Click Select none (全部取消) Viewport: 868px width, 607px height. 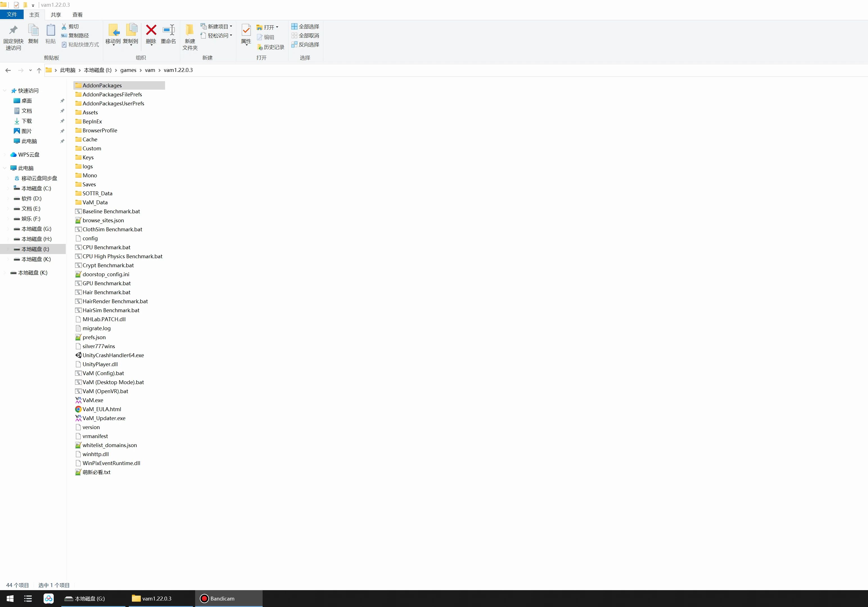pos(305,35)
